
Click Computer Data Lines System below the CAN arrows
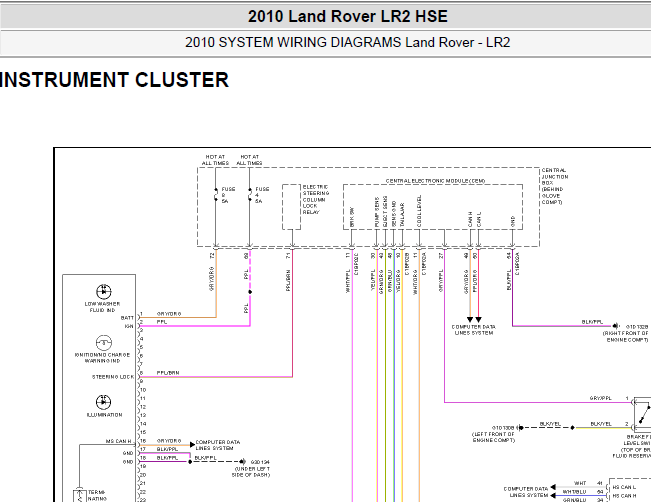point(474,330)
